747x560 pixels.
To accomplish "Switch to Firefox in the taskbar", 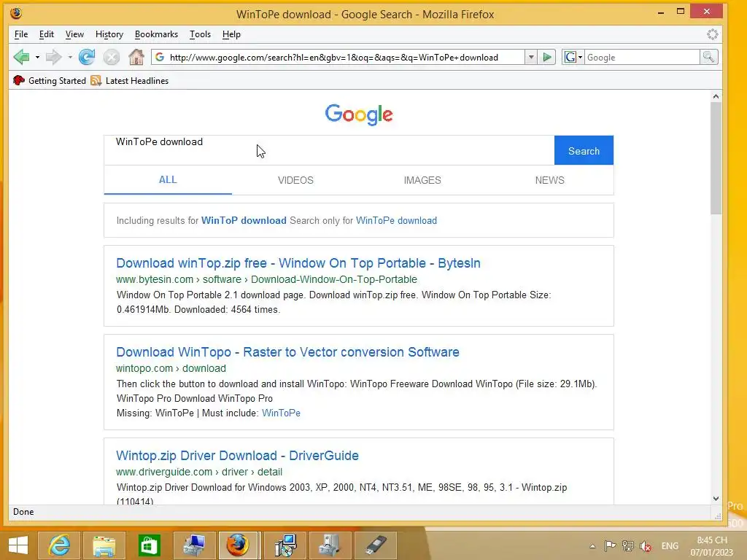I will [238, 545].
